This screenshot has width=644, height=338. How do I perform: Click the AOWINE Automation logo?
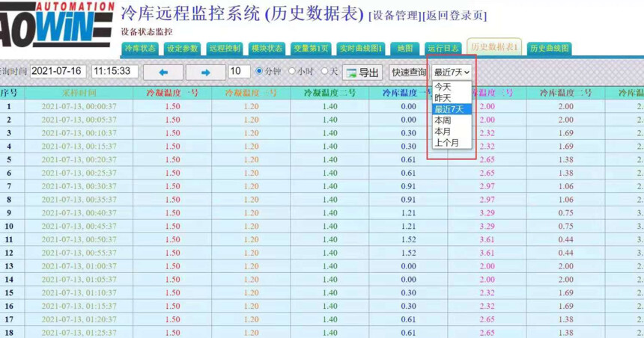(57, 25)
